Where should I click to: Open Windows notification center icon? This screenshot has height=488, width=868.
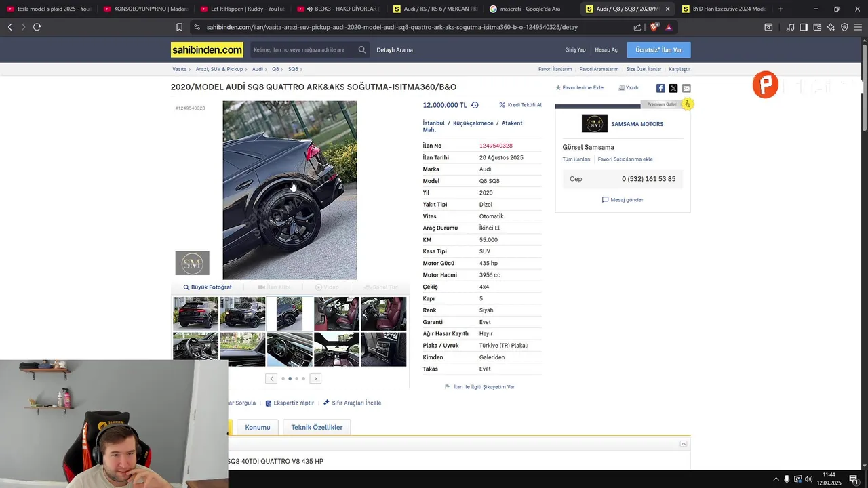tap(854, 479)
